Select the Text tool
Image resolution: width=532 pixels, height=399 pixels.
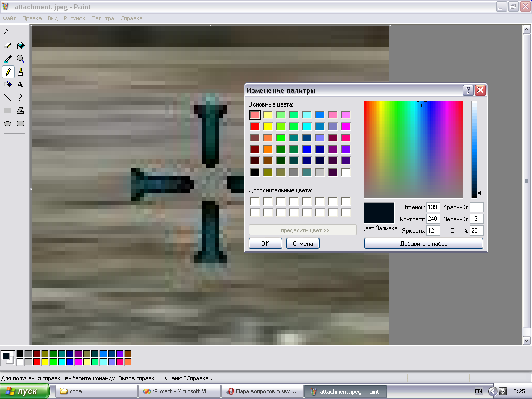pyautogui.click(x=20, y=84)
